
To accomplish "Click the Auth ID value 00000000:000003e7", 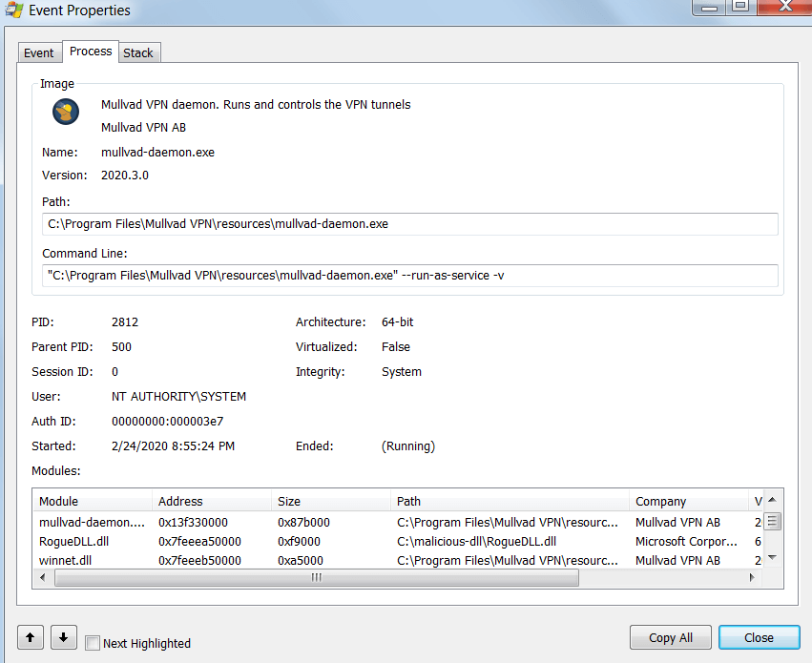I will click(167, 422).
